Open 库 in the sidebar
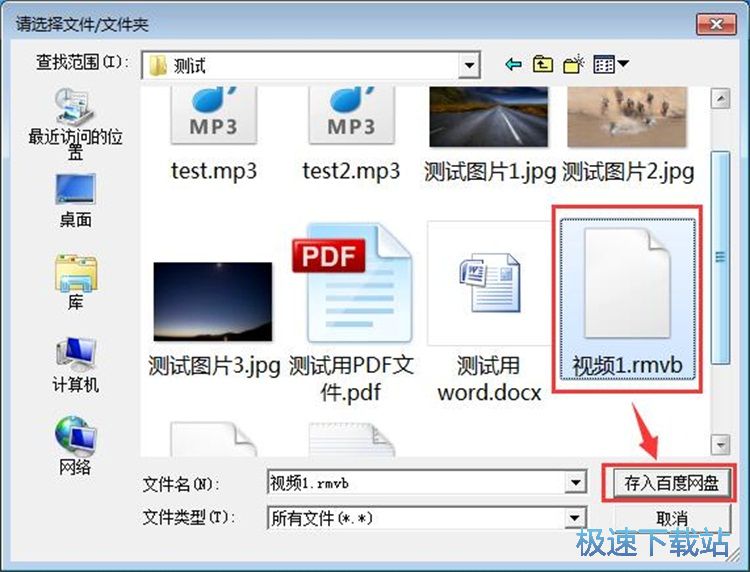Screen dimensions: 750x572 click(x=75, y=282)
